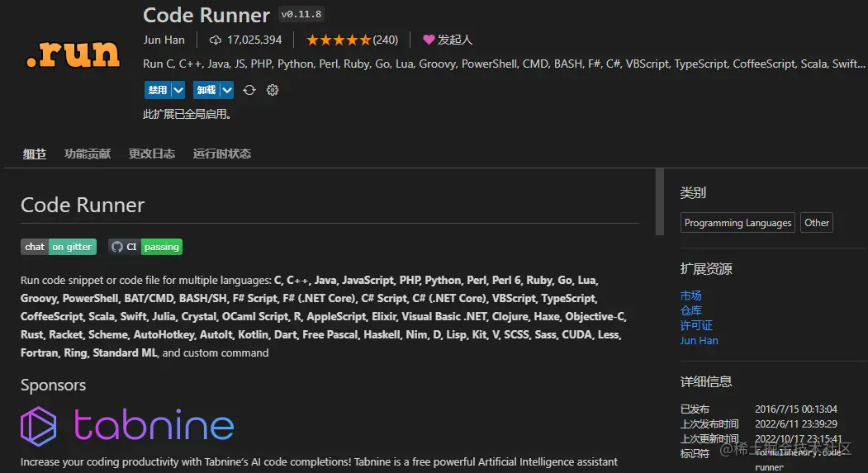Click the 上次更新时间 label

[709, 438]
